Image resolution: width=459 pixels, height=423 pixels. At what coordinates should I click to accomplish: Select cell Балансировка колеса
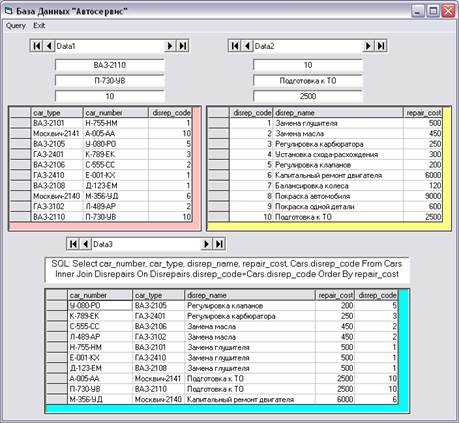338,186
